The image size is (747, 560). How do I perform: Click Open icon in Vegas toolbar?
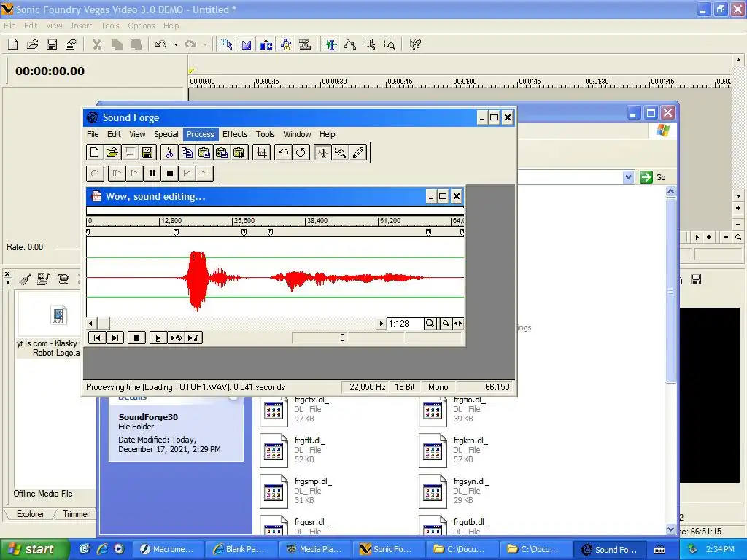click(32, 44)
